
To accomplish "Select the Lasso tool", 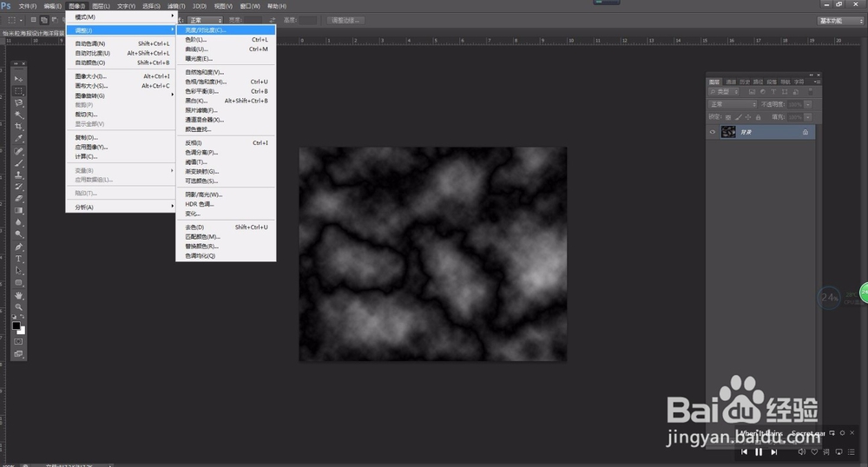I will (18, 103).
